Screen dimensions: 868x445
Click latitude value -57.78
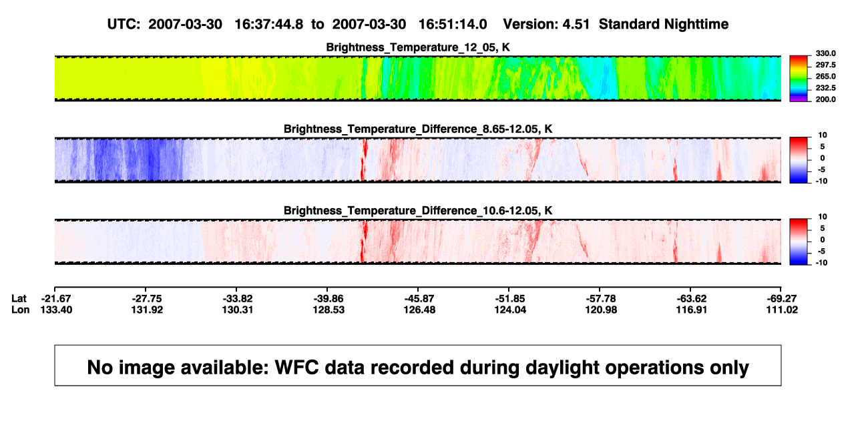pyautogui.click(x=600, y=298)
